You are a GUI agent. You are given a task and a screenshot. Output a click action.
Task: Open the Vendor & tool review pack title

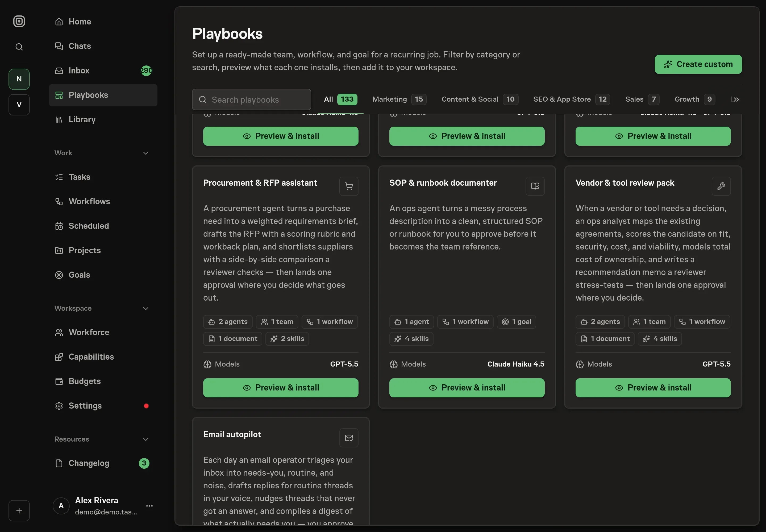(x=625, y=183)
